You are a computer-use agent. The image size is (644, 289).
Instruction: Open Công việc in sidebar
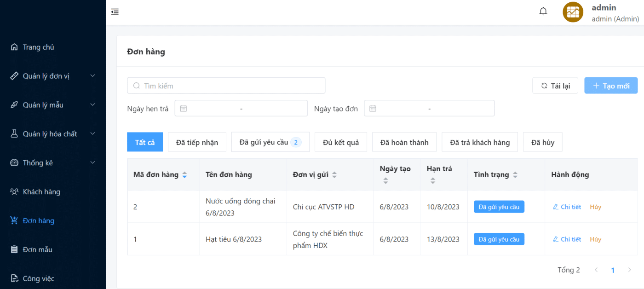click(38, 278)
